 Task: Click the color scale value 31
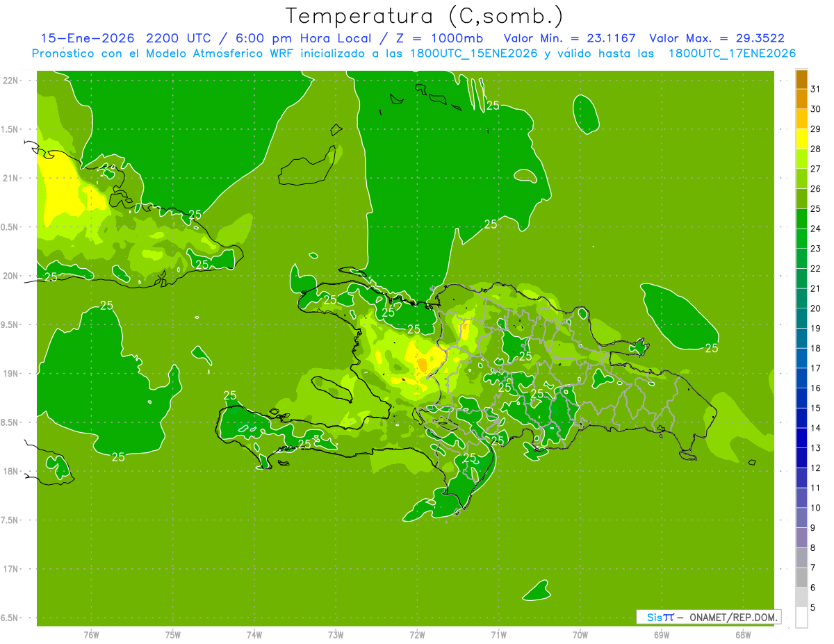tap(815, 89)
